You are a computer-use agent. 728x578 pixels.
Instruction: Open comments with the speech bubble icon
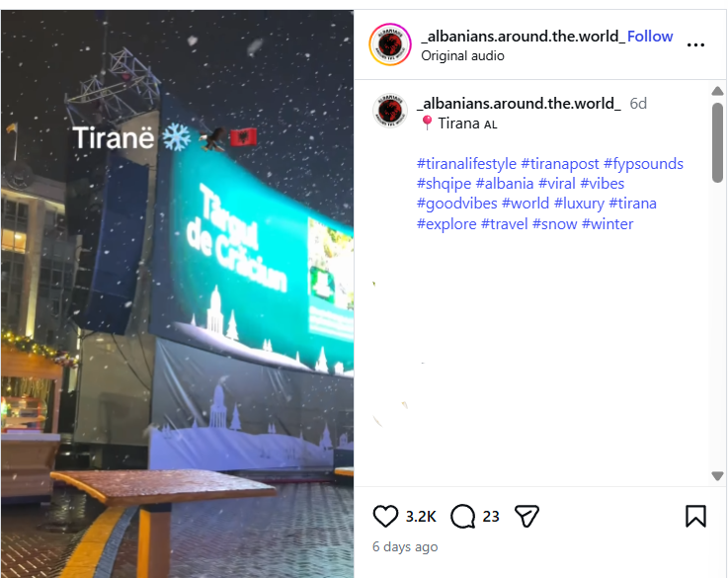point(463,516)
